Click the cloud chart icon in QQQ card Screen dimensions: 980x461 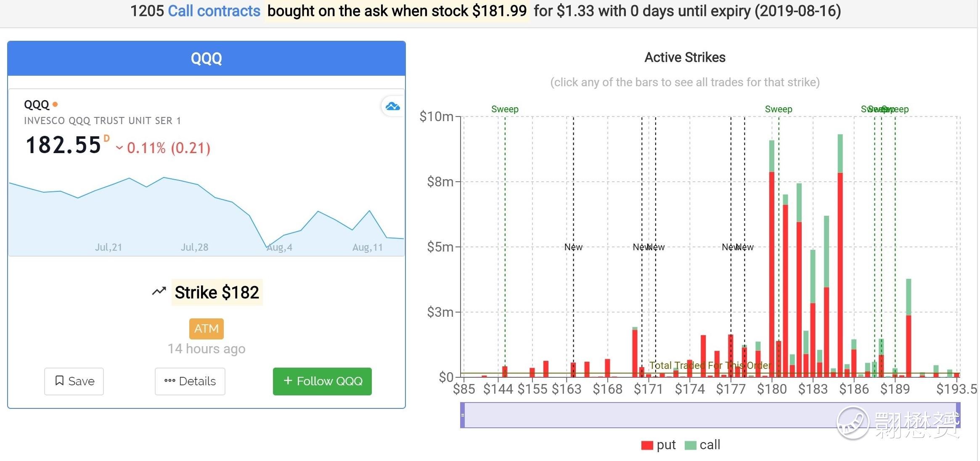pyautogui.click(x=392, y=106)
